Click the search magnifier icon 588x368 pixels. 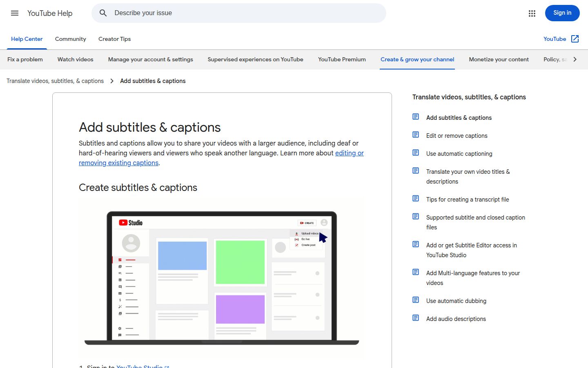coord(103,13)
